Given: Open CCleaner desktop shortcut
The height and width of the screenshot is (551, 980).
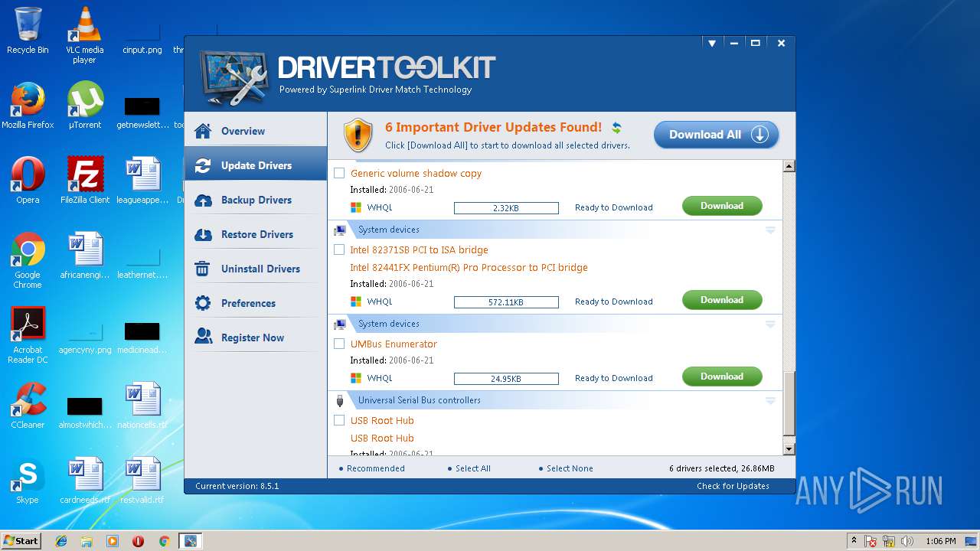Looking at the screenshot, I should point(28,406).
